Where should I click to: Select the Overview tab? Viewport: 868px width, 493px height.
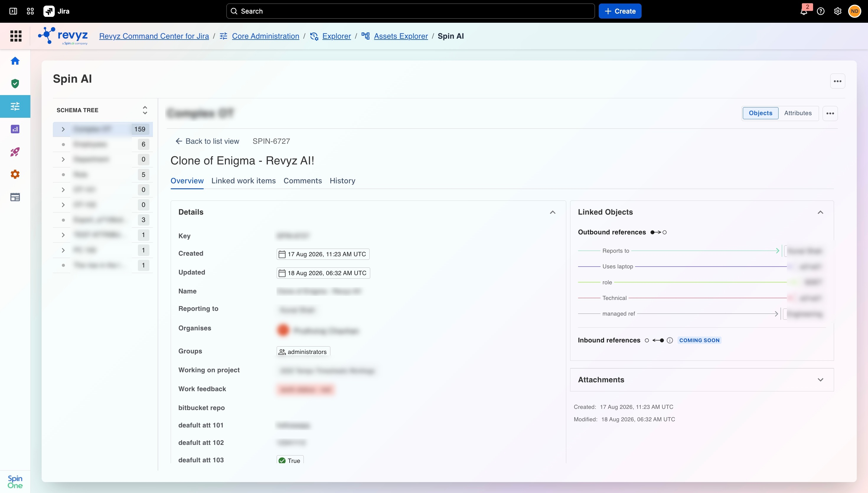[x=187, y=181]
